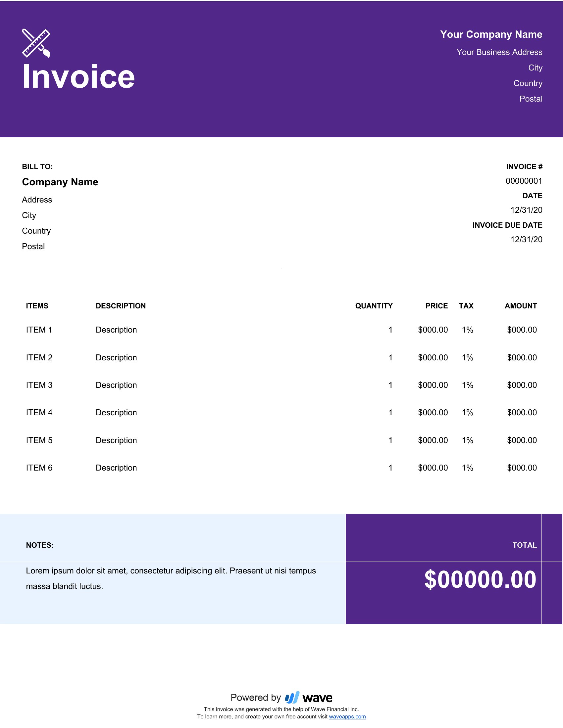
Task: Select the Your Company Name heading
Action: [x=491, y=34]
